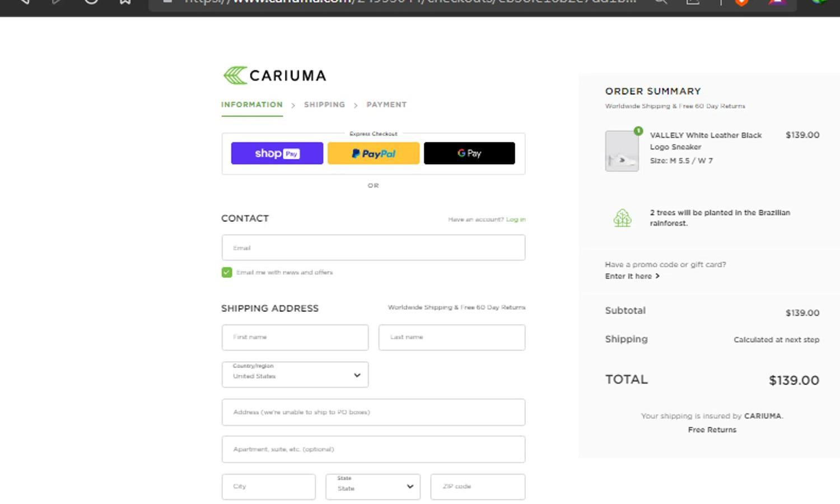Uncheck Email me with news and offers
This screenshot has height=504, width=840.
[227, 272]
